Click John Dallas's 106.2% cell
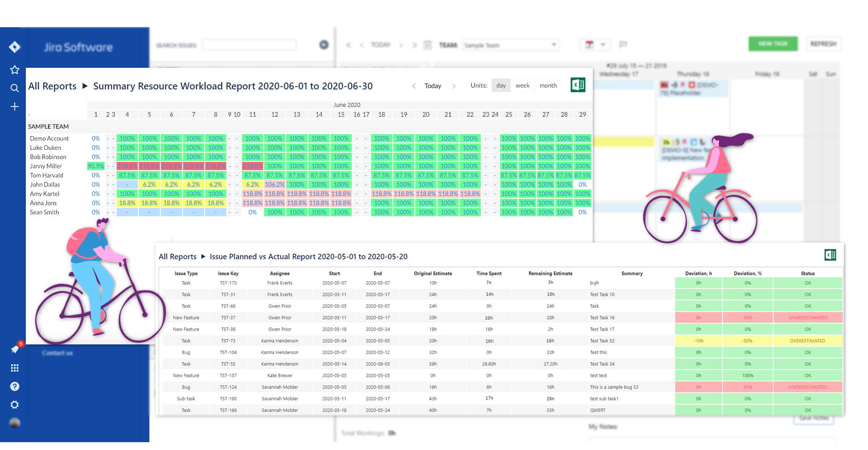Image resolution: width=868 pixels, height=450 pixels. (275, 184)
